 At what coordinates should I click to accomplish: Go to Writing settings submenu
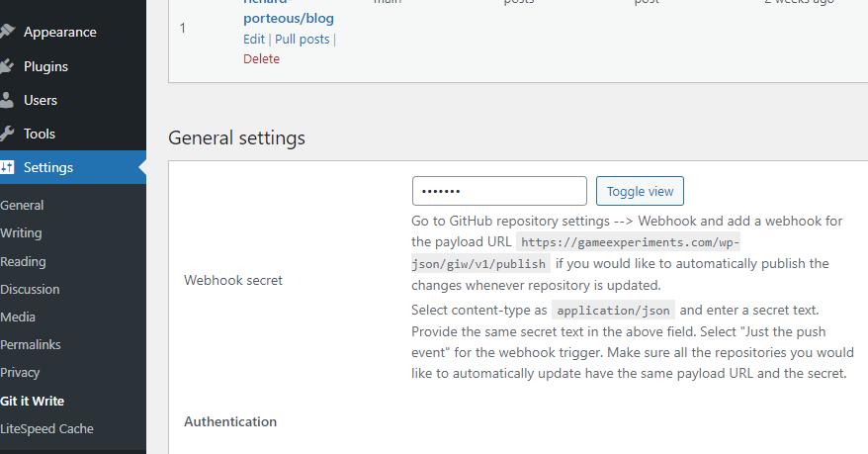point(21,233)
